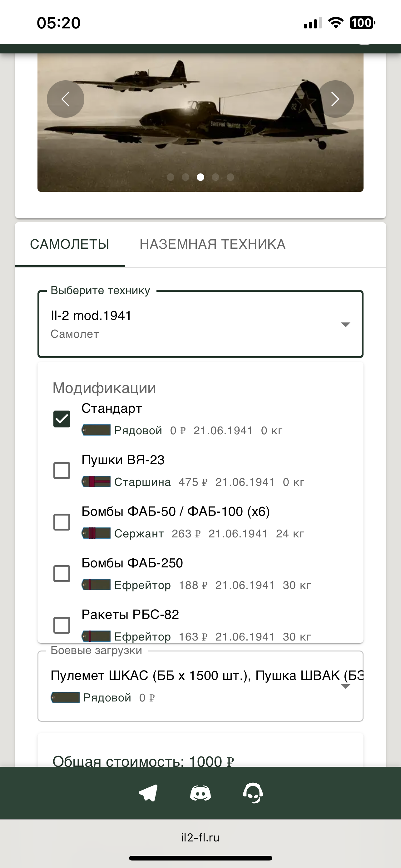This screenshot has height=868, width=401.
Task: Tap the il2-fl.ru address bar
Action: point(200,838)
